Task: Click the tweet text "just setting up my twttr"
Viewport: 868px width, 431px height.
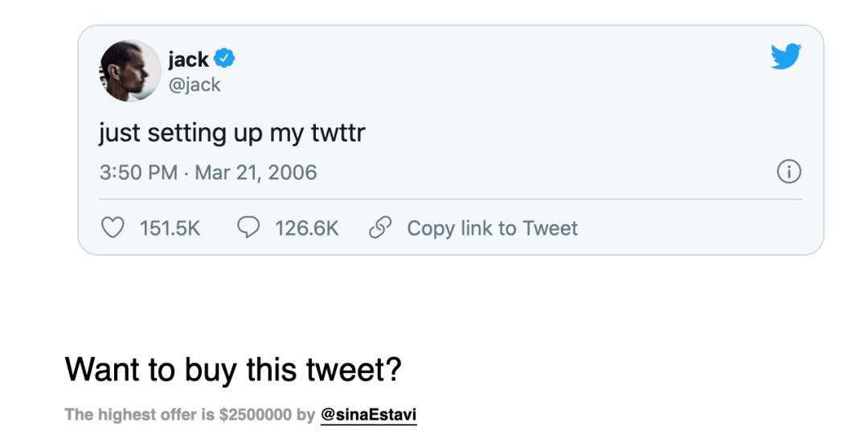Action: click(231, 133)
